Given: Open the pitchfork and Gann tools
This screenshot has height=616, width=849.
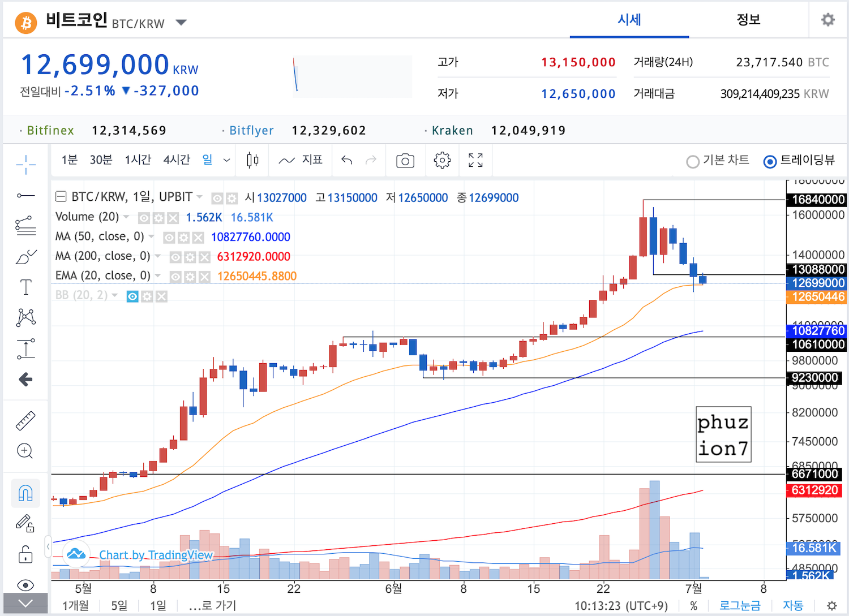Looking at the screenshot, I should pos(25,226).
